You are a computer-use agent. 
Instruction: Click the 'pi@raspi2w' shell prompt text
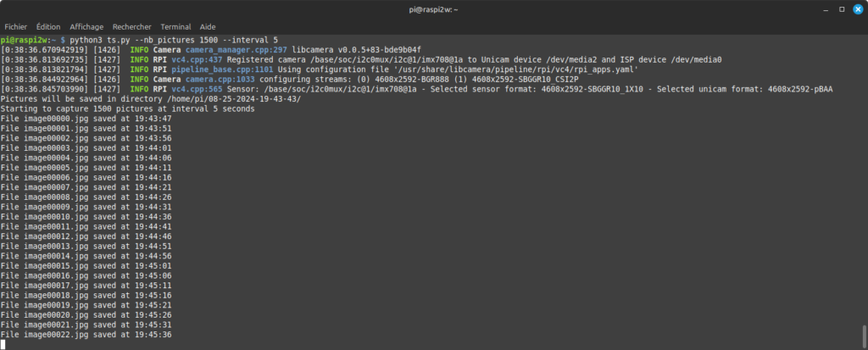pyautogui.click(x=24, y=40)
